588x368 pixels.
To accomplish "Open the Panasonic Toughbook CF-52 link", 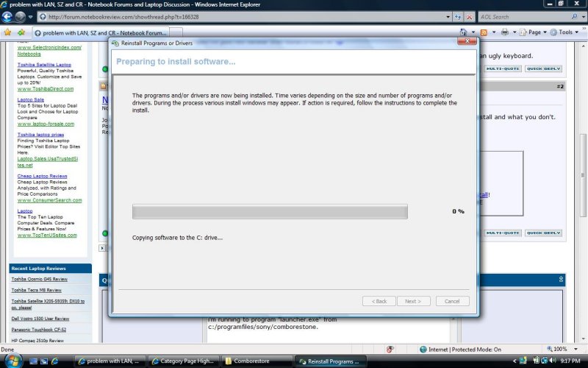I will pos(39,330).
